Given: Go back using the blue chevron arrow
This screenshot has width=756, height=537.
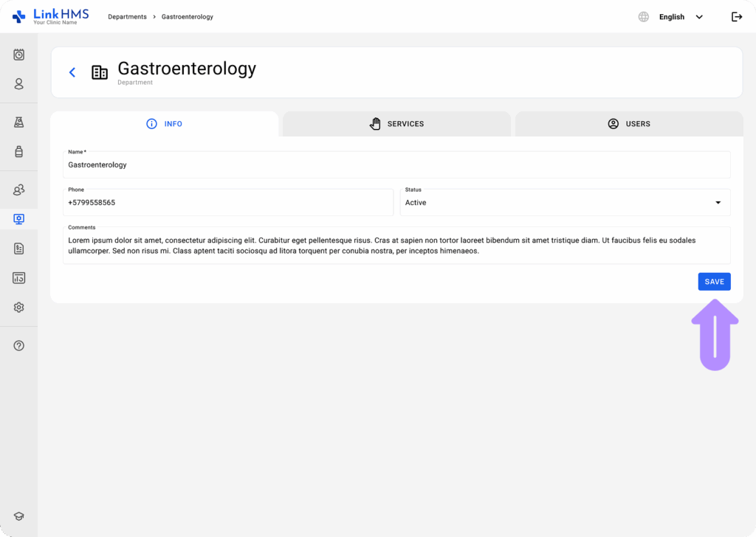Looking at the screenshot, I should (x=72, y=72).
